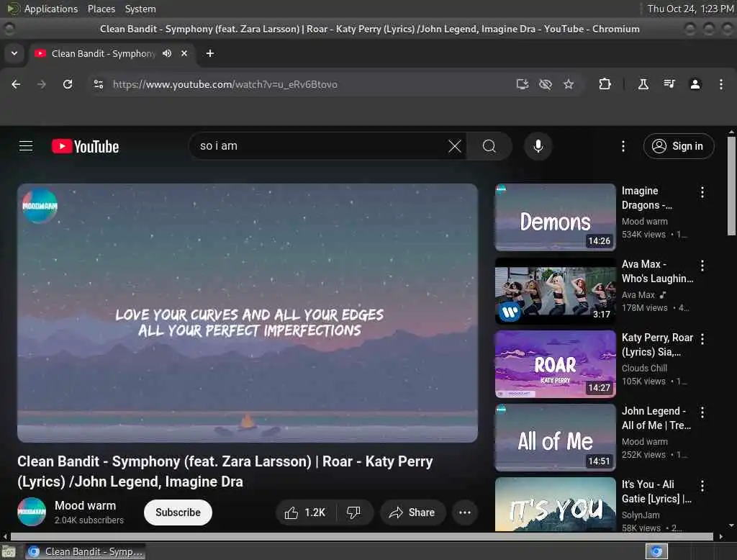Click the vertical page scrollbar
This screenshot has width=737, height=560.
coord(731,185)
